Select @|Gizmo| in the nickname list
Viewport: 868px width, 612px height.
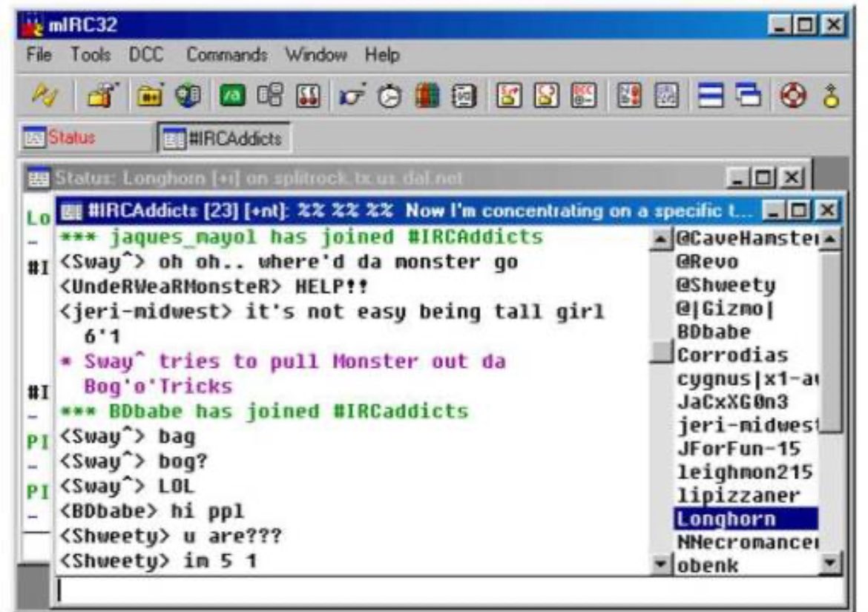[746, 308]
